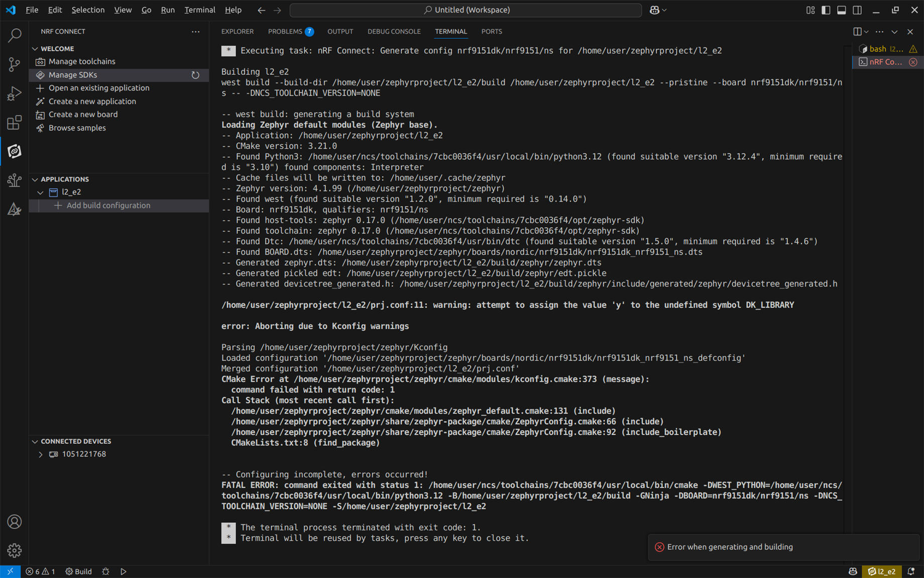Open split terminal dropdown arrow
The width and height of the screenshot is (924, 578).
(866, 31)
